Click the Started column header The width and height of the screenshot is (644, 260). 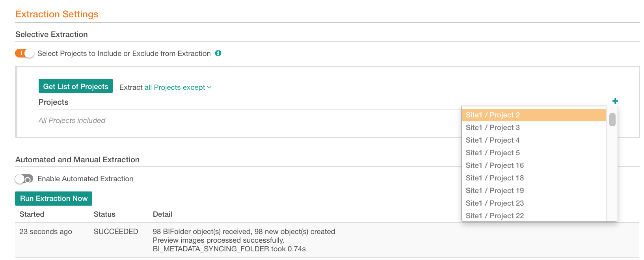coord(32,214)
